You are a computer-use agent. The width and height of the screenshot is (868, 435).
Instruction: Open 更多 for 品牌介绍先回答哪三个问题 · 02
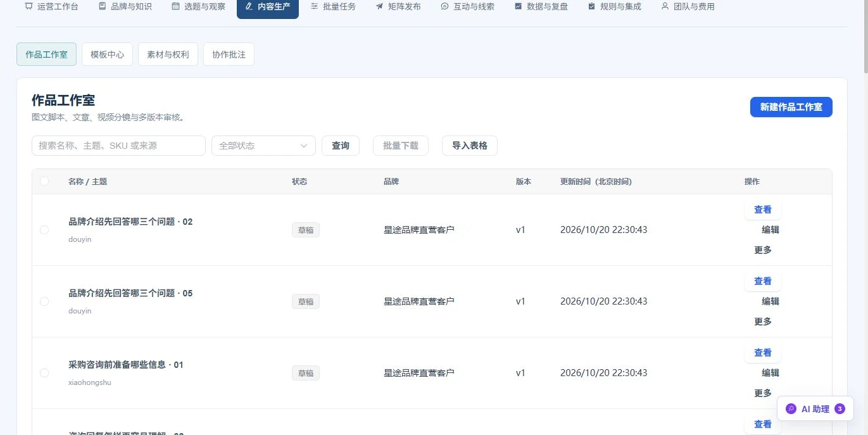click(763, 250)
